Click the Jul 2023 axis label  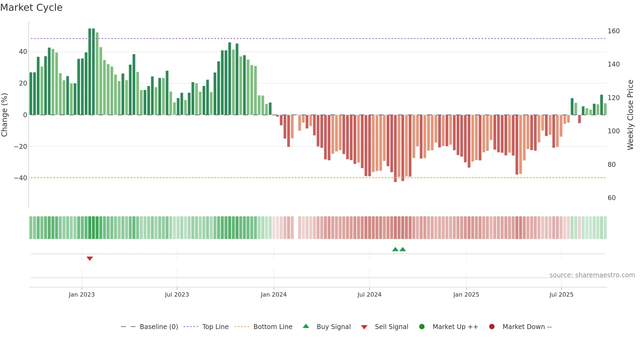[177, 294]
